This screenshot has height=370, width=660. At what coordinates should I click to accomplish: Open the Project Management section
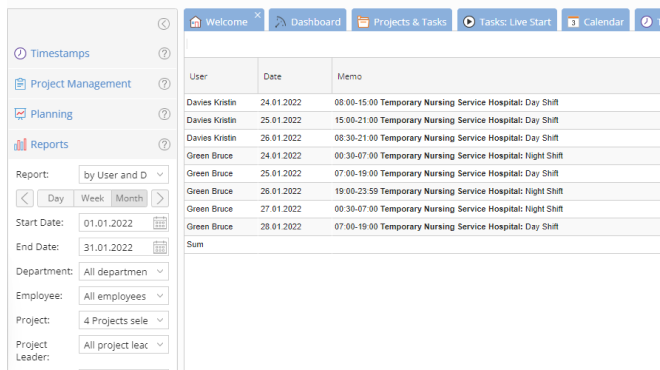click(x=80, y=84)
